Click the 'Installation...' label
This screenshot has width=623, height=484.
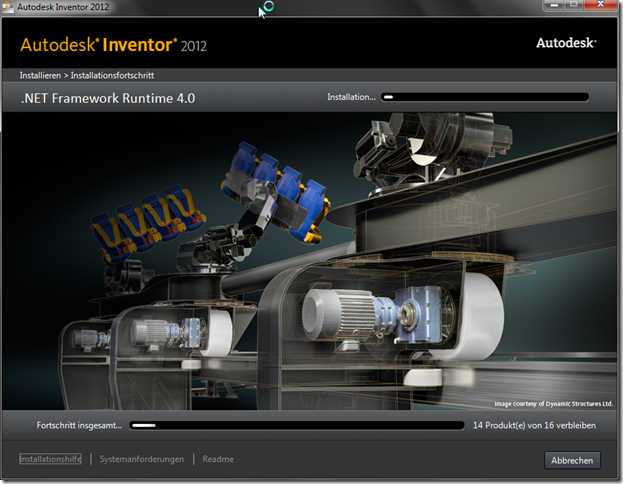pos(351,97)
